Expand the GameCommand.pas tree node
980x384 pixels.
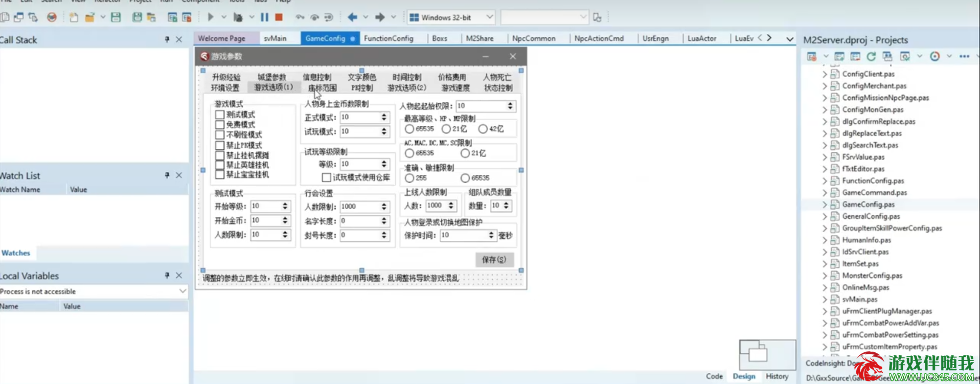[824, 193]
